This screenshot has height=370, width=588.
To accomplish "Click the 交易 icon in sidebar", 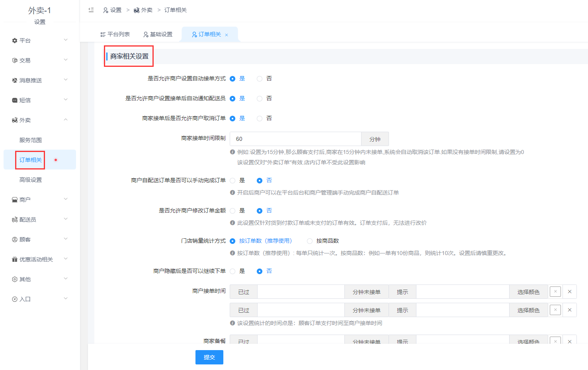I will (x=15, y=60).
